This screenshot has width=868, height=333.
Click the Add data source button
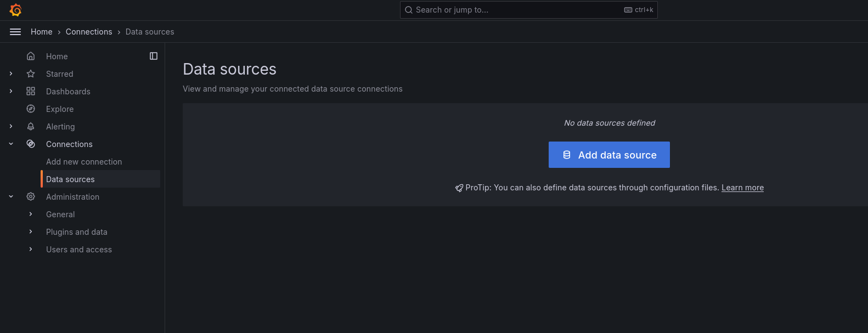tap(609, 155)
